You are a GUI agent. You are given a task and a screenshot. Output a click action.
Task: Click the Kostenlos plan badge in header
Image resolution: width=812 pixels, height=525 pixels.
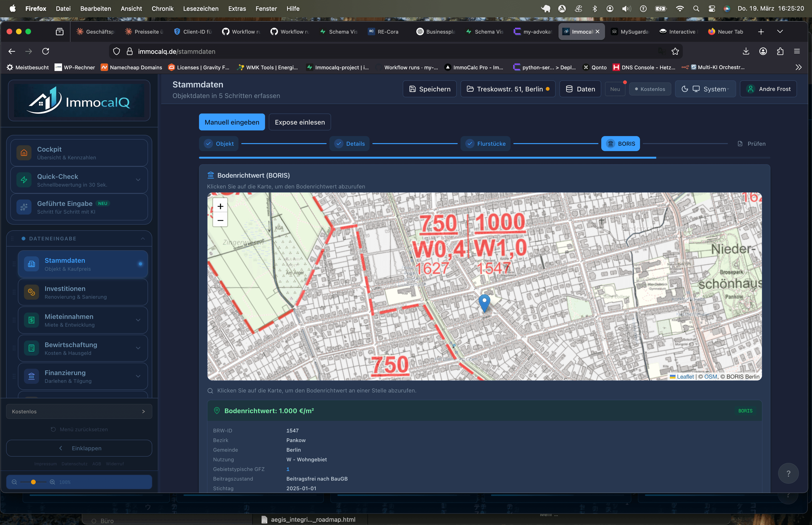(x=650, y=89)
